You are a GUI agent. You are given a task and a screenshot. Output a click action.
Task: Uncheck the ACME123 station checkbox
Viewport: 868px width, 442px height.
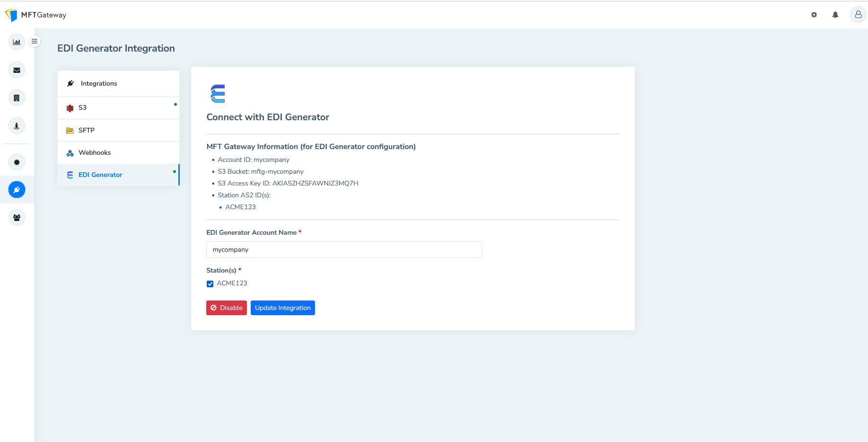210,283
